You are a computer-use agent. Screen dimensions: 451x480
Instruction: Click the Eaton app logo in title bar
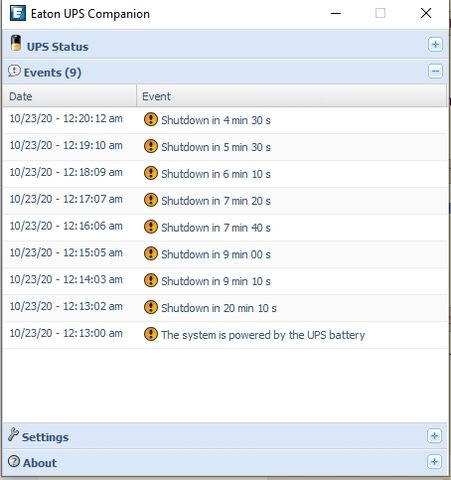[18, 13]
